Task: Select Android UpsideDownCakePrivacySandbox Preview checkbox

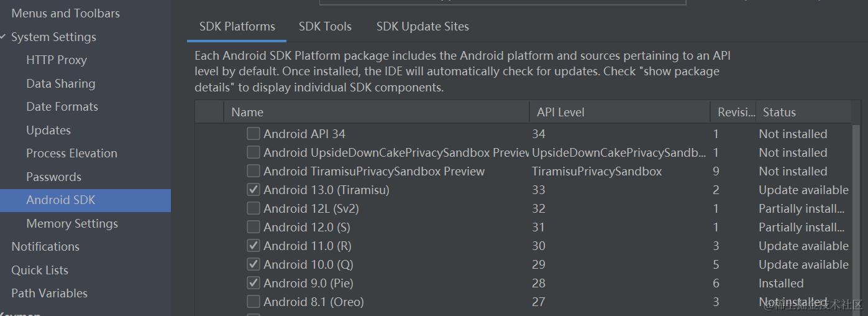Action: [x=254, y=152]
